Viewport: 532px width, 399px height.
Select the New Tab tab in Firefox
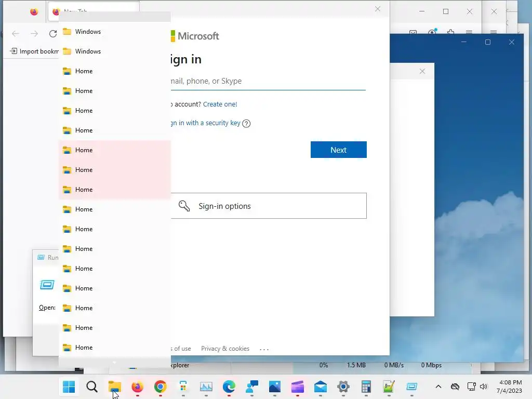94,11
